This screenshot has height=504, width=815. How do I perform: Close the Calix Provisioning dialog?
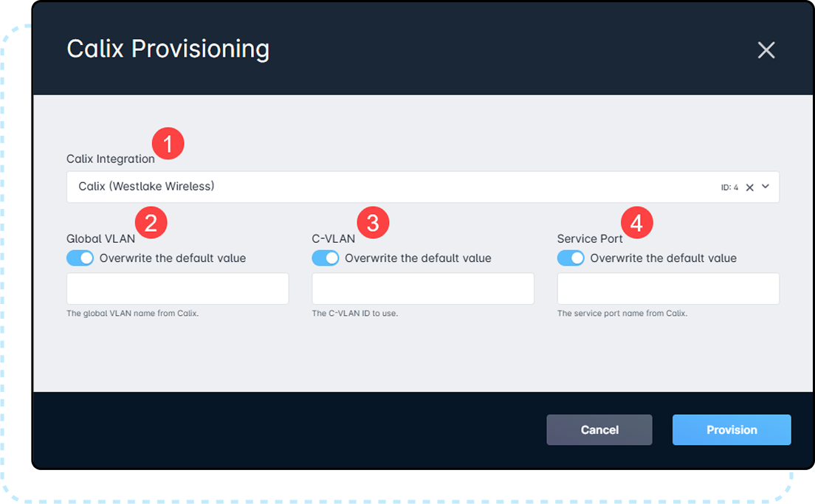click(x=766, y=50)
